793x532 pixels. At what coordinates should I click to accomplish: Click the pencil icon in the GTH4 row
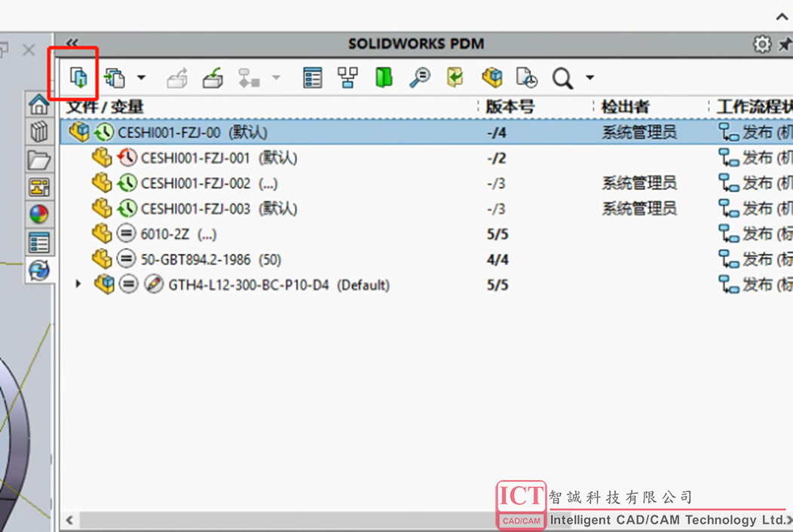154,285
